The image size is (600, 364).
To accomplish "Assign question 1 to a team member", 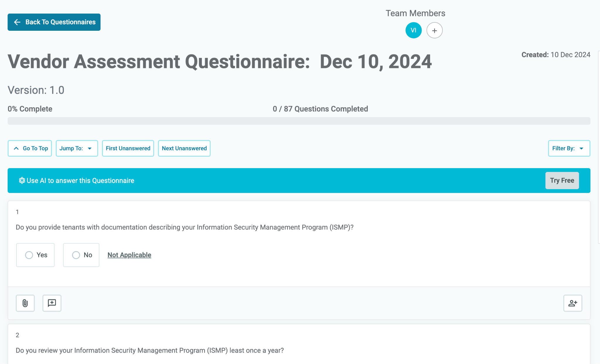I will click(x=572, y=303).
